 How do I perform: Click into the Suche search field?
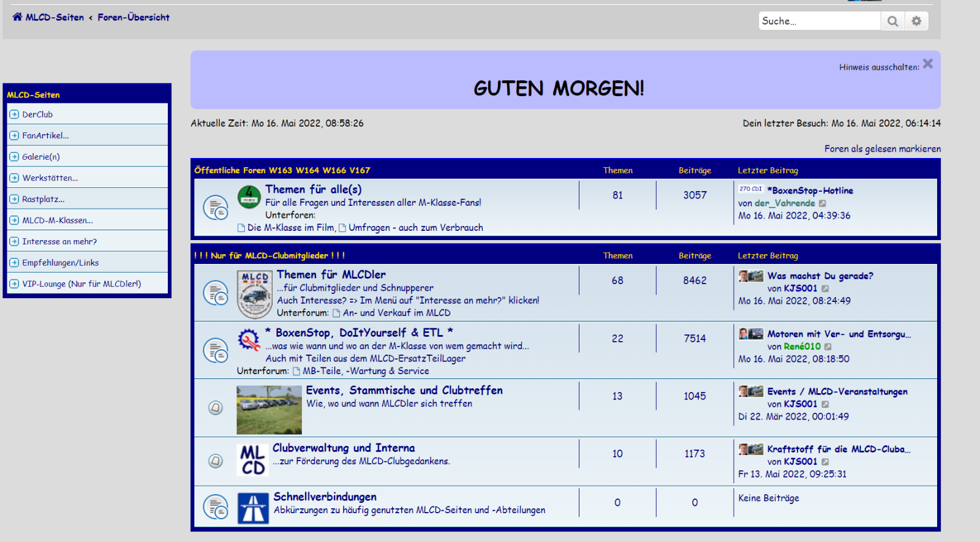(818, 21)
